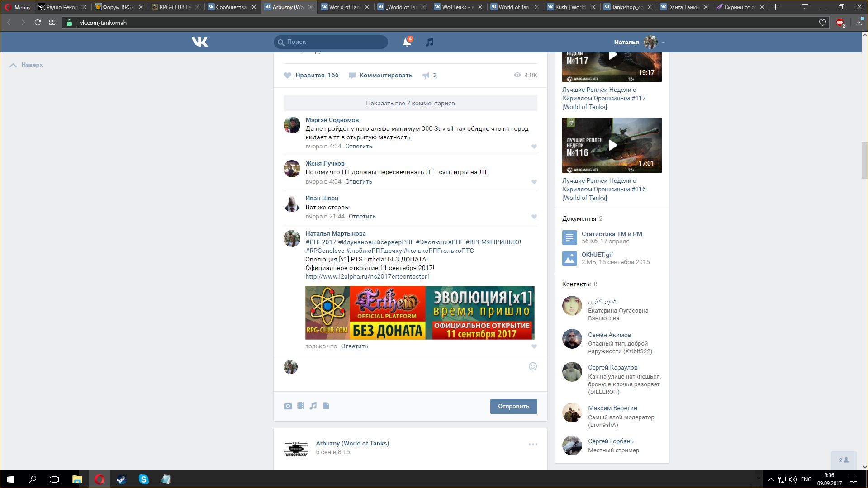Click the Комментировать button under post
This screenshot has height=488, width=868.
tap(380, 75)
